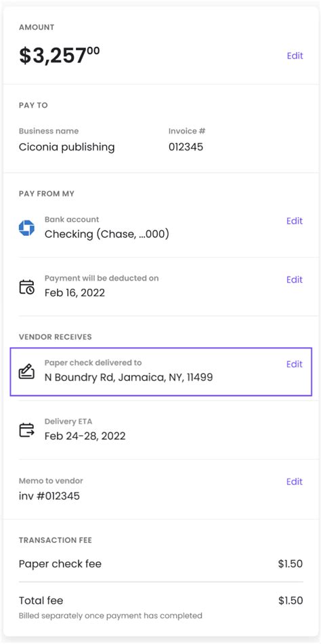Viewport: 321px width, 644px height.
Task: Click the PAY TO section heading
Action: point(33,105)
